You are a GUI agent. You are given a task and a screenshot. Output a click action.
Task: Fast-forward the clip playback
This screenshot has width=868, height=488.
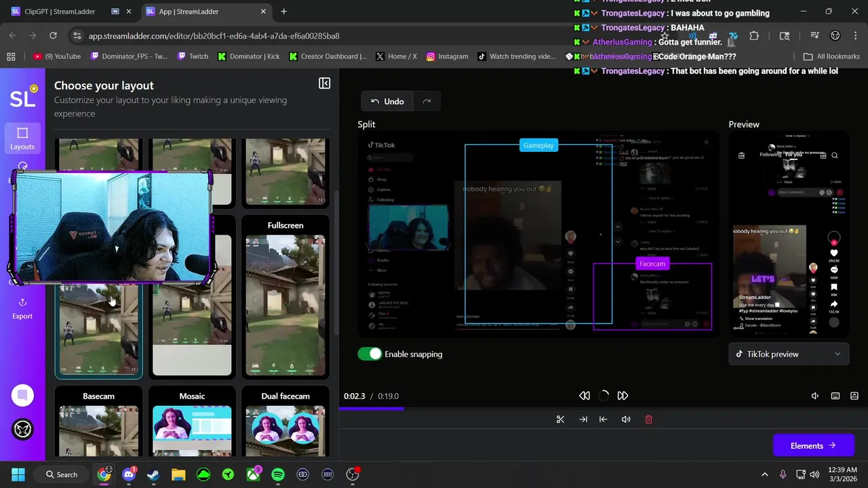[x=623, y=396]
